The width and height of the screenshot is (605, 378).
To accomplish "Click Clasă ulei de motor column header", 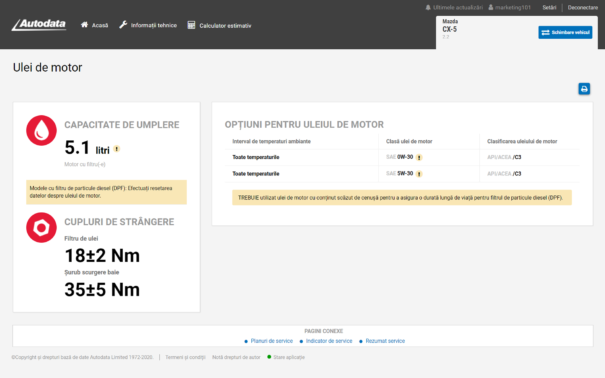I will 409,142.
